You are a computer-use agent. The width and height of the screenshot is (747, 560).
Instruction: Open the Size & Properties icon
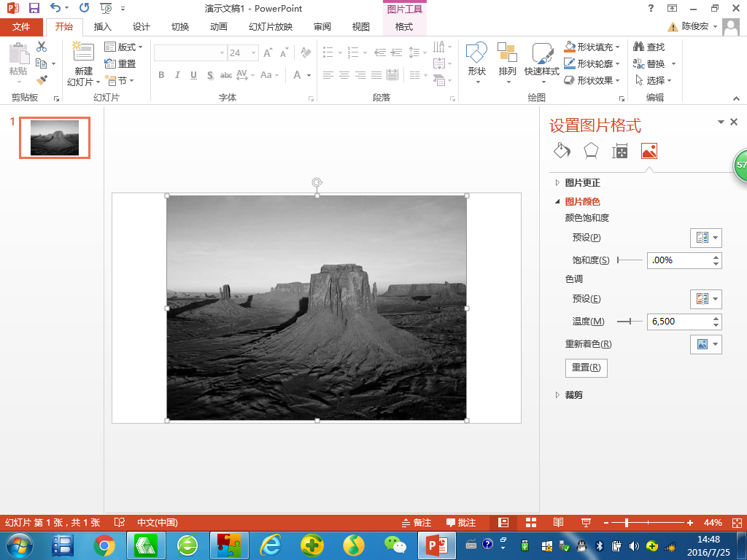pyautogui.click(x=620, y=151)
